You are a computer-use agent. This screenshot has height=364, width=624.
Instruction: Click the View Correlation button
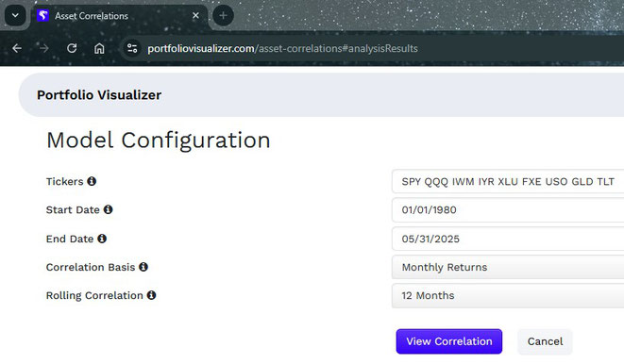coord(449,341)
